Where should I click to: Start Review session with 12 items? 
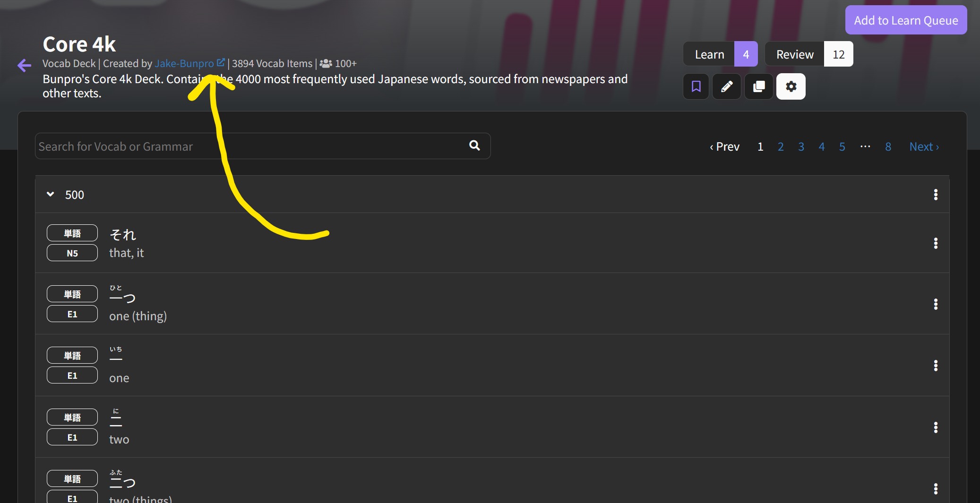click(808, 54)
